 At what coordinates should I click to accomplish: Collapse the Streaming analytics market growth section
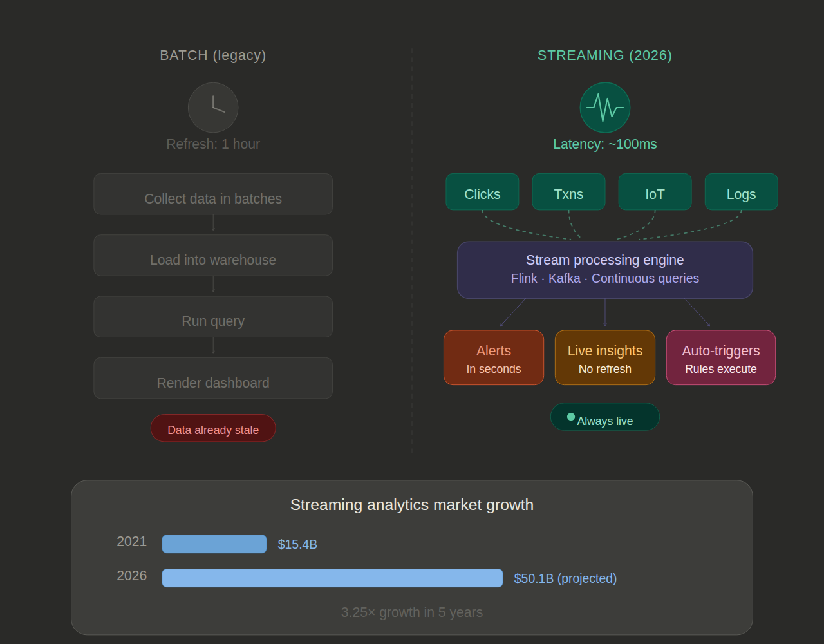click(412, 505)
